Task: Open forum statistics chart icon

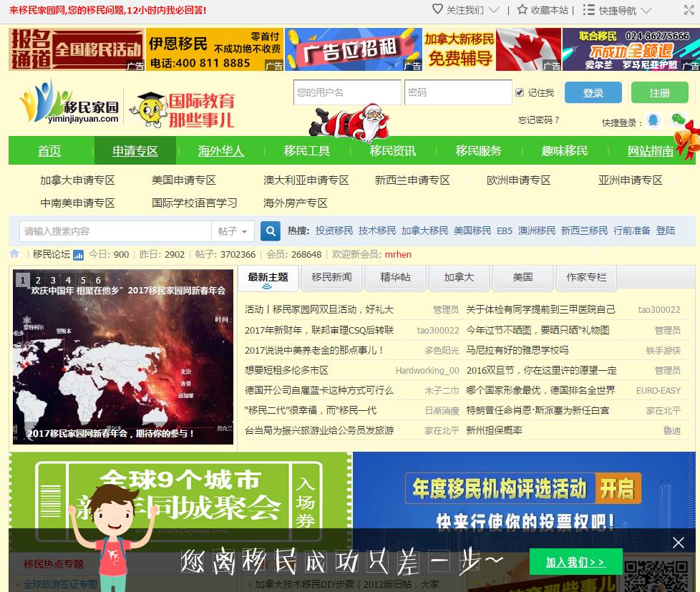Action: (x=79, y=255)
